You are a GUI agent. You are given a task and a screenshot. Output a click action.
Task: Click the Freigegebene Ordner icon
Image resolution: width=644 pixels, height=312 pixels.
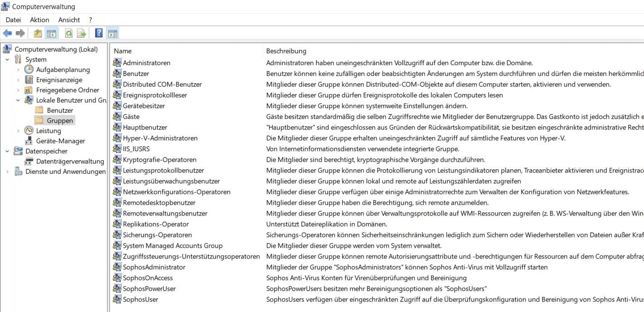29,90
